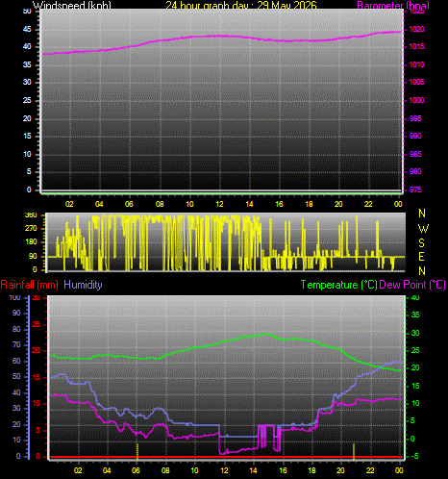Click the "S" compass letter

[x=422, y=243]
